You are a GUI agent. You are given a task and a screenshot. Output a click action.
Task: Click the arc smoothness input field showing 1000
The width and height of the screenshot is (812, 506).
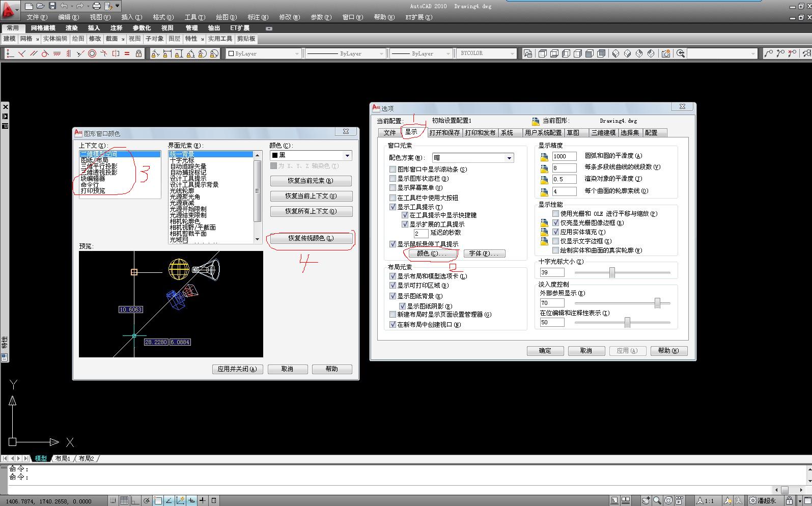[564, 156]
